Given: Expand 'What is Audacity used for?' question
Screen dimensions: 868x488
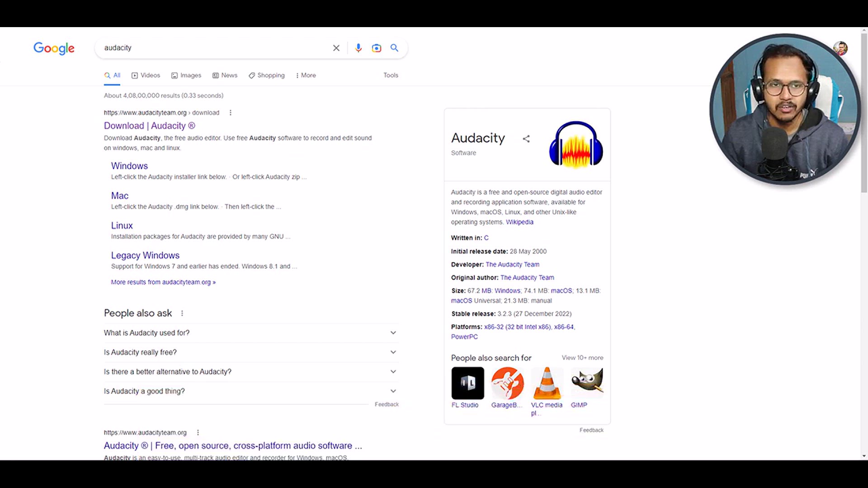Looking at the screenshot, I should [251, 333].
